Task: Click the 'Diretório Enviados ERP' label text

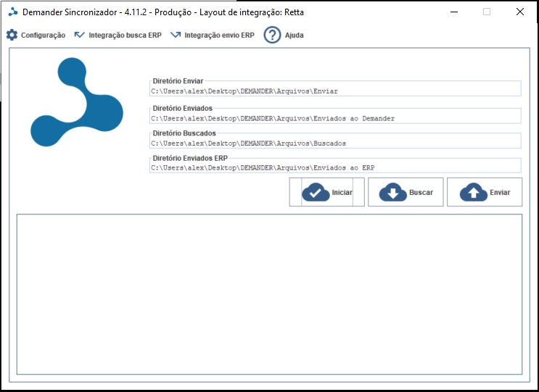Action: (190, 158)
